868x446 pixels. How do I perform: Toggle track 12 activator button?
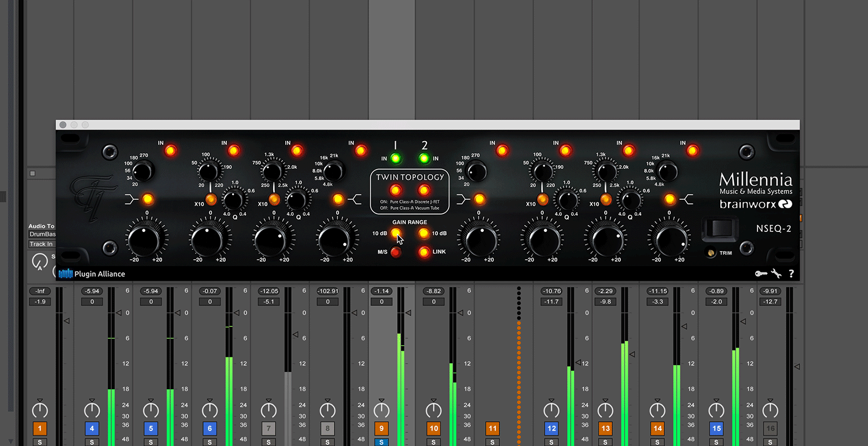click(551, 429)
